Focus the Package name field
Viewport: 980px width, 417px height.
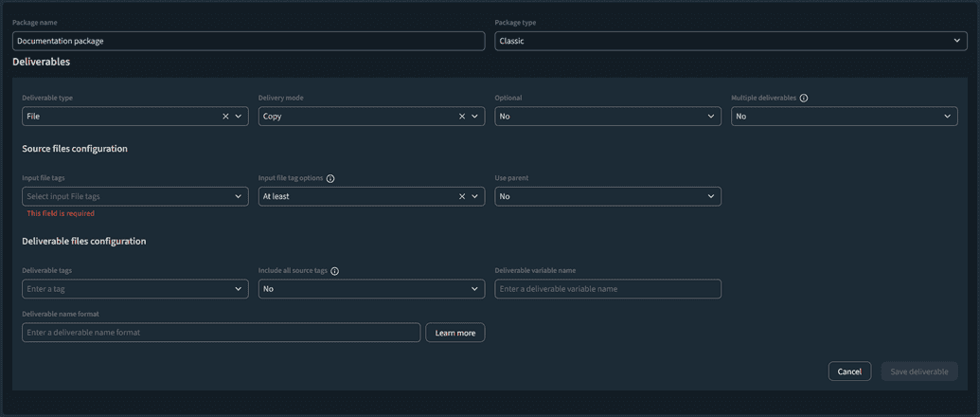[248, 41]
